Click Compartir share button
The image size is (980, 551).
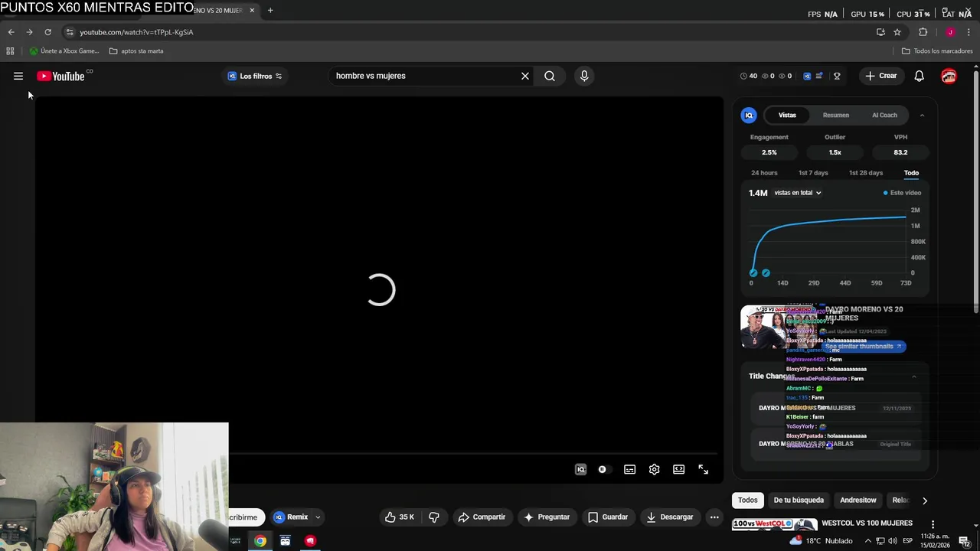coord(482,517)
